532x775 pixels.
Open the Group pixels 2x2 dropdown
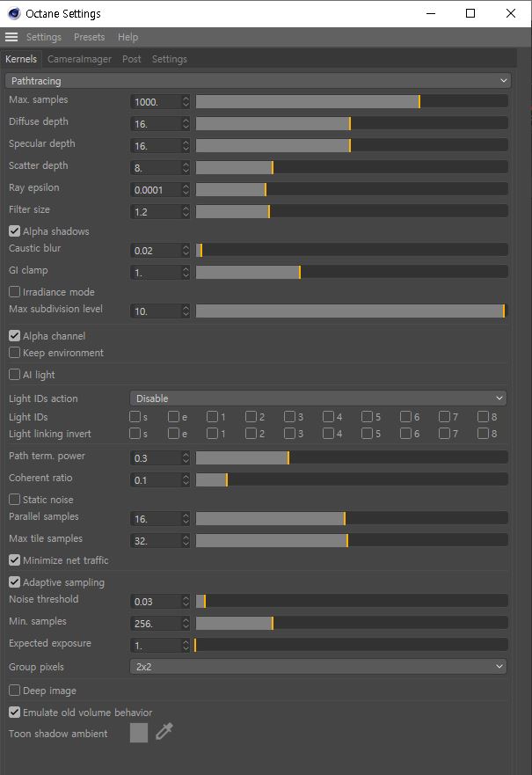[317, 667]
